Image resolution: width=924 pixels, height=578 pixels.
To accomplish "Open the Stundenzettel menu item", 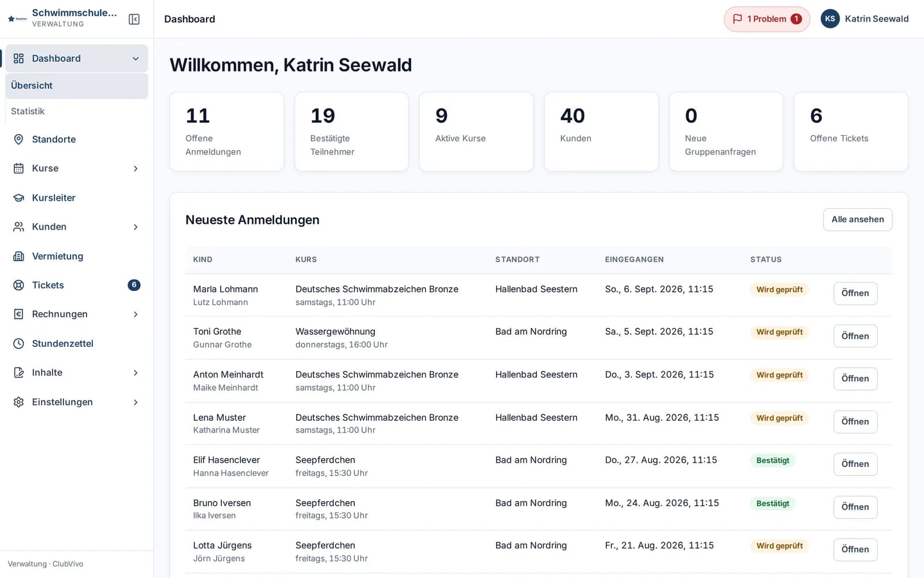I will (77, 343).
